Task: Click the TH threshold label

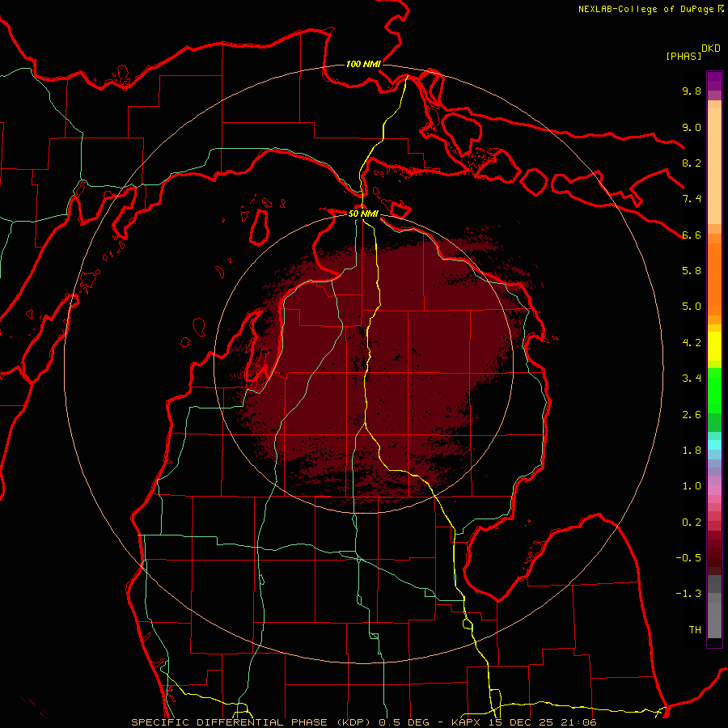Action: coord(695,630)
